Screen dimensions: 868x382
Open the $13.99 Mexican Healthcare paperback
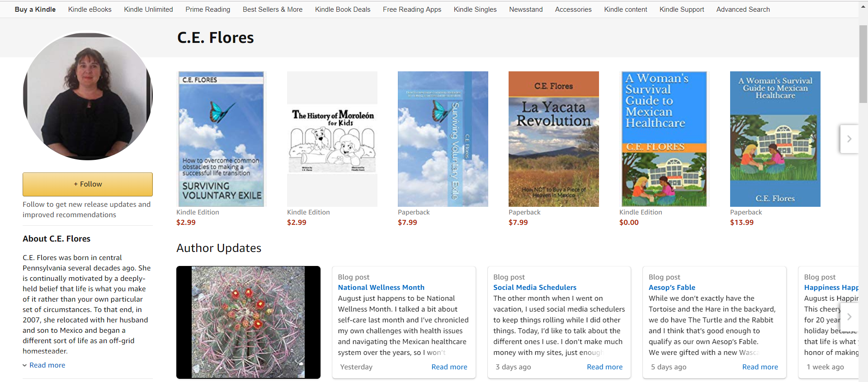click(x=775, y=139)
